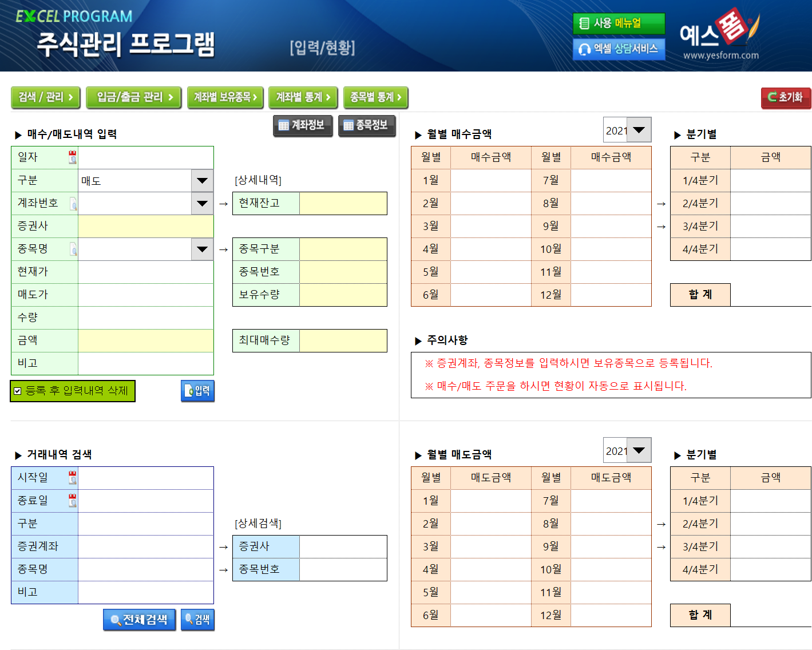Click the 종목정보 button
This screenshot has width=812, height=650.
click(367, 125)
